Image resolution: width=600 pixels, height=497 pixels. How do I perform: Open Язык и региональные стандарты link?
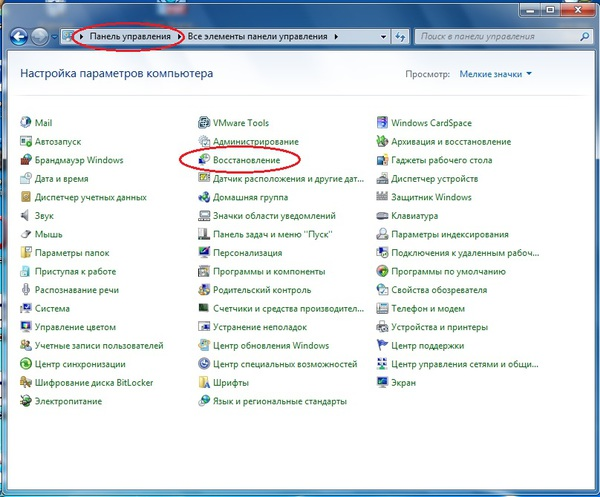pos(280,401)
